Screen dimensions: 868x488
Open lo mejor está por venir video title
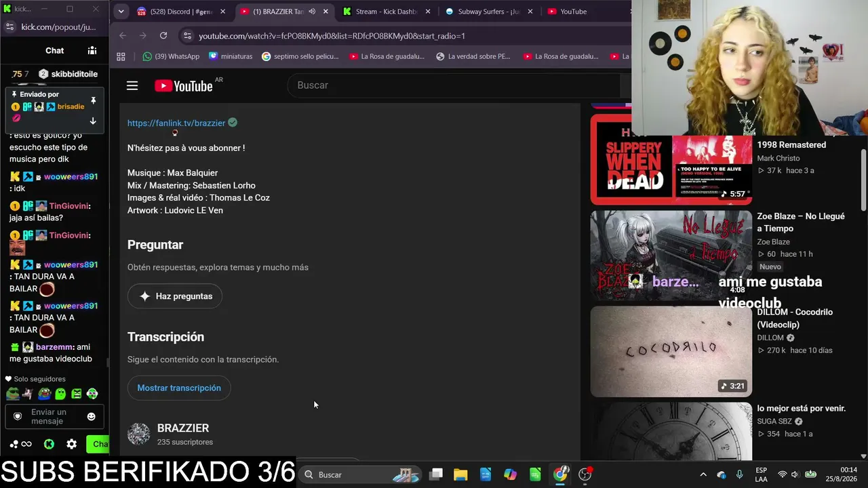(802, 408)
